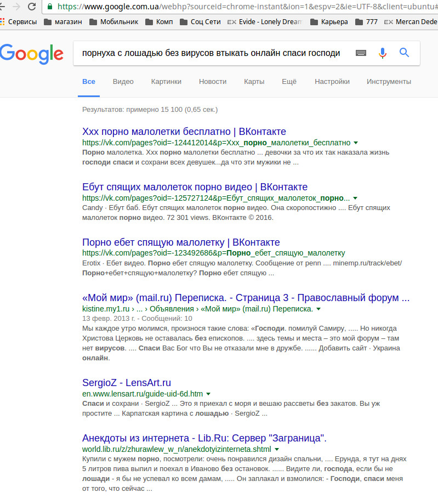Click the Инструменты button
The image size is (438, 504).
coord(389,82)
